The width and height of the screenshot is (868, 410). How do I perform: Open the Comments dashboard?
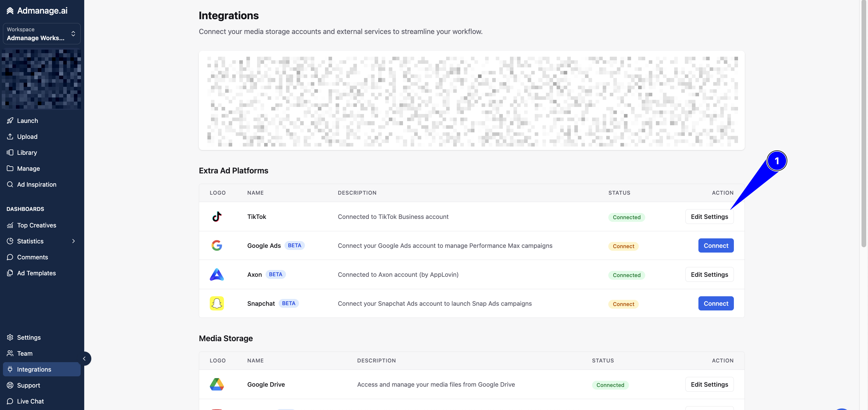[42, 257]
